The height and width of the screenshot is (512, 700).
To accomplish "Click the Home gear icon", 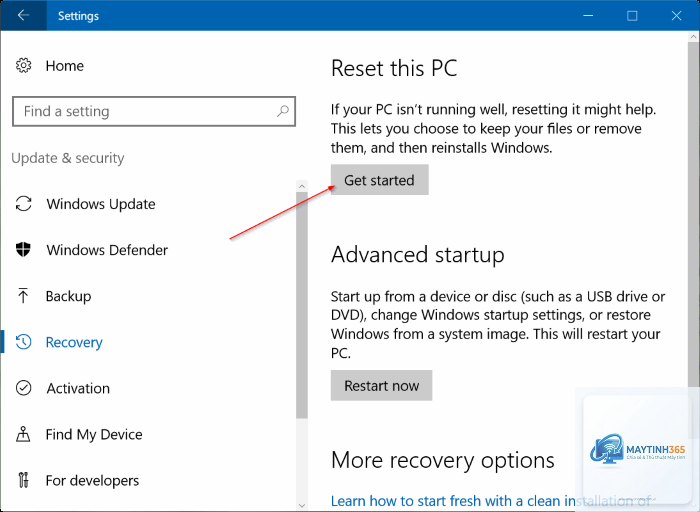I will click(23, 66).
